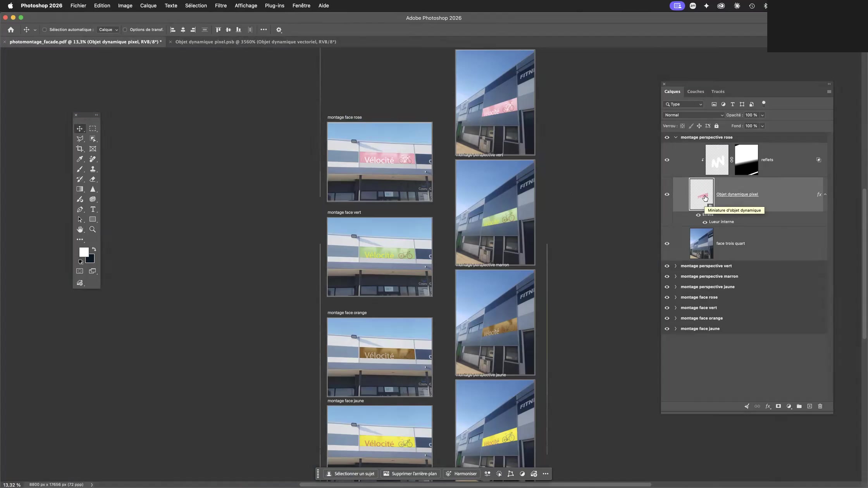Open the Affichage menu
Image resolution: width=868 pixels, height=488 pixels.
(246, 6)
